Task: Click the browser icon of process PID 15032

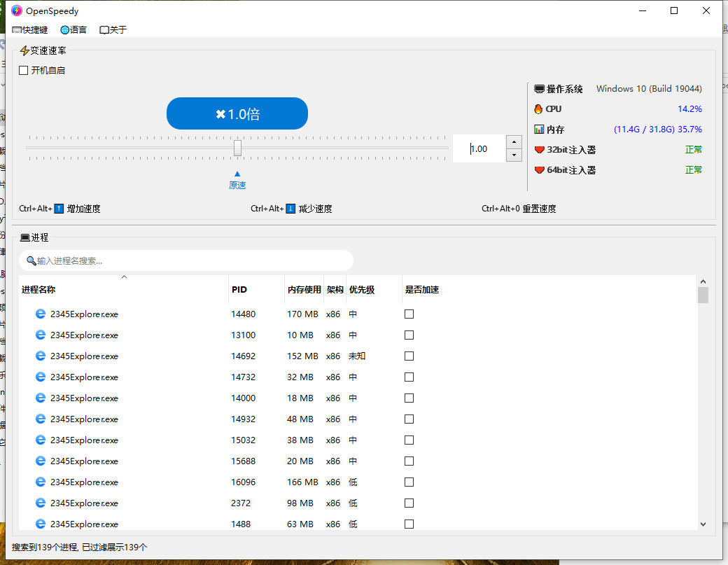Action: 41,440
